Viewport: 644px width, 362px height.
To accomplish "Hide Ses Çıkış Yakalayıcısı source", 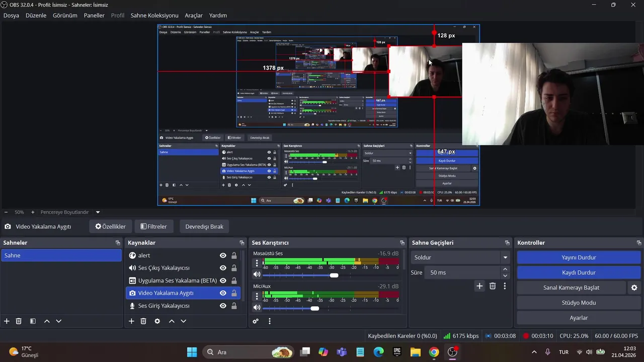I will (223, 268).
